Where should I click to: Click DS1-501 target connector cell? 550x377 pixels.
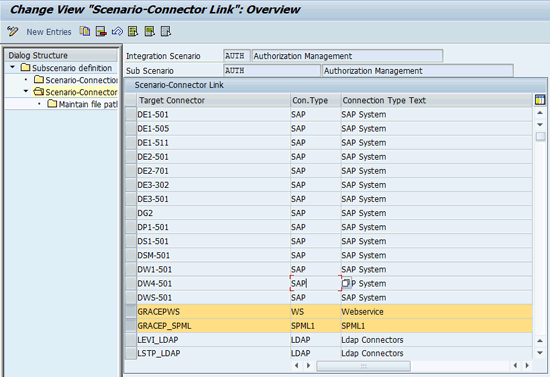point(213,241)
